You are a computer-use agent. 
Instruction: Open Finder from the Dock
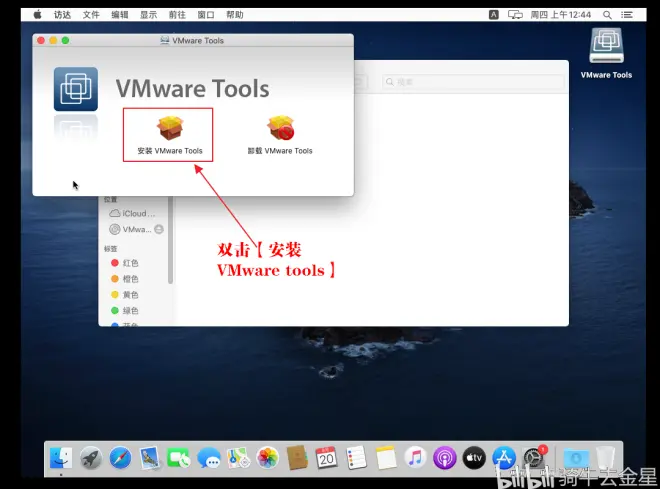[61, 458]
